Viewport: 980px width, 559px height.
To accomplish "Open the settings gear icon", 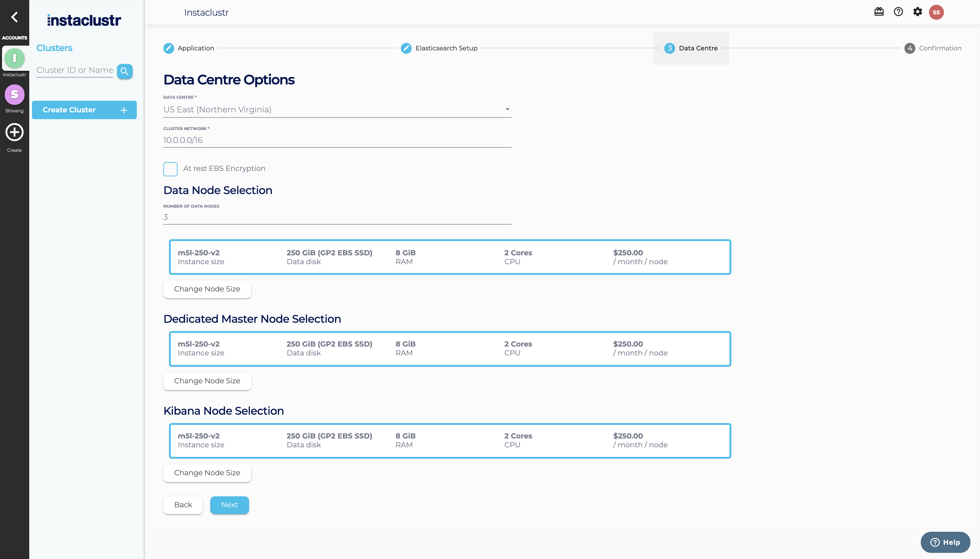I will click(918, 12).
